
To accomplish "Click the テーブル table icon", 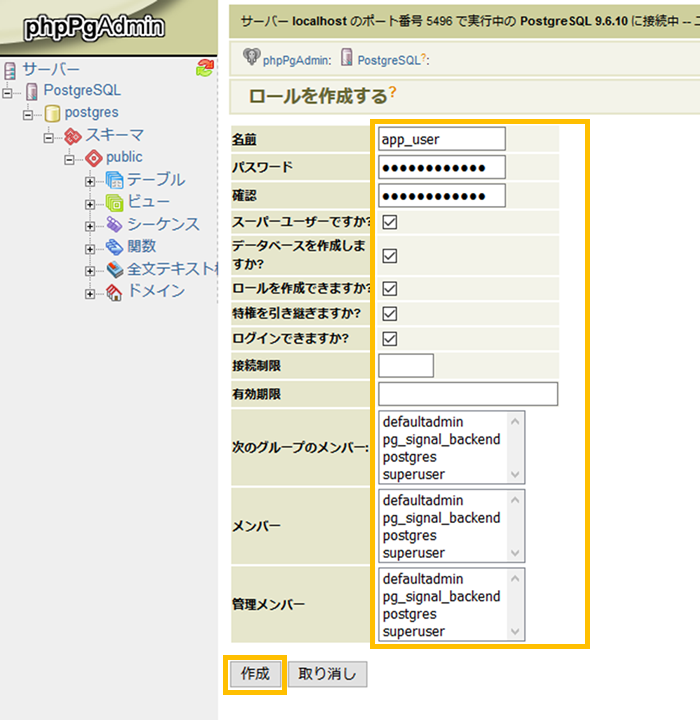I will click(114, 180).
